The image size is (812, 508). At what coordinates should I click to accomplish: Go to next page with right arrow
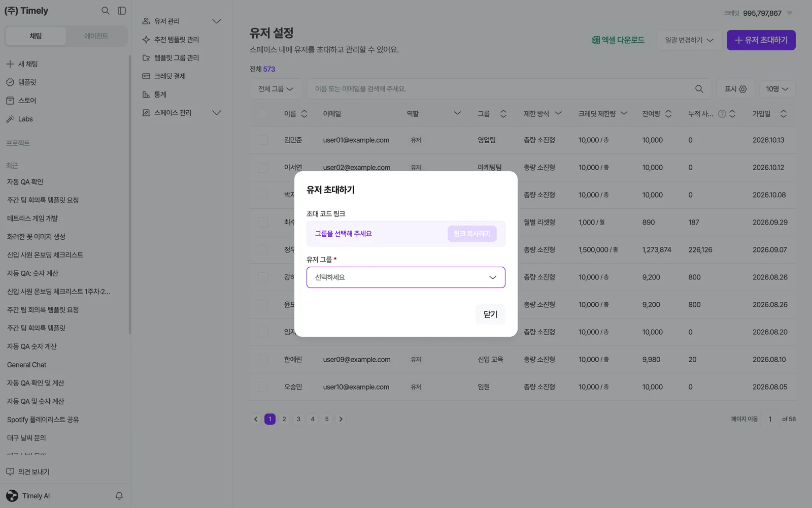[x=341, y=419]
